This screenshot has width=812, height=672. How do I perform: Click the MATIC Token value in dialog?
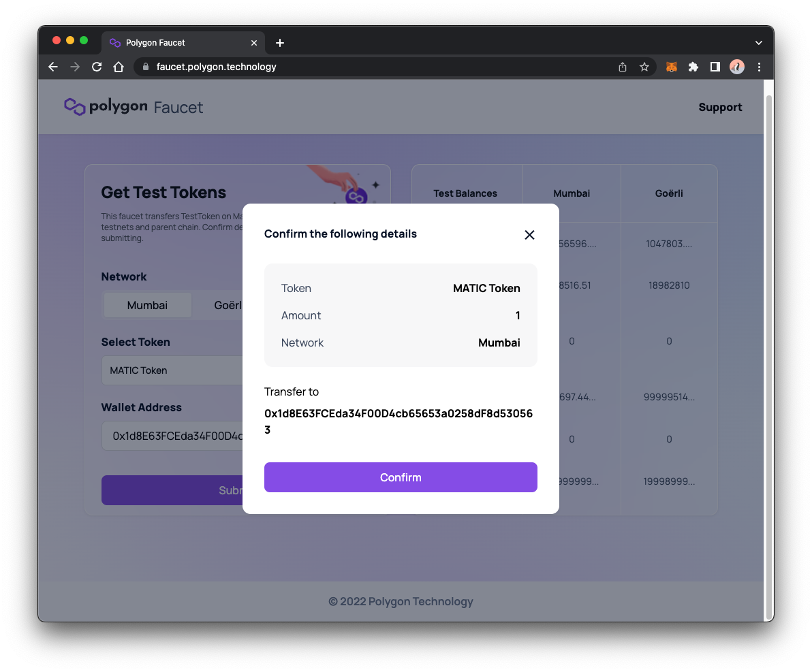coord(486,289)
